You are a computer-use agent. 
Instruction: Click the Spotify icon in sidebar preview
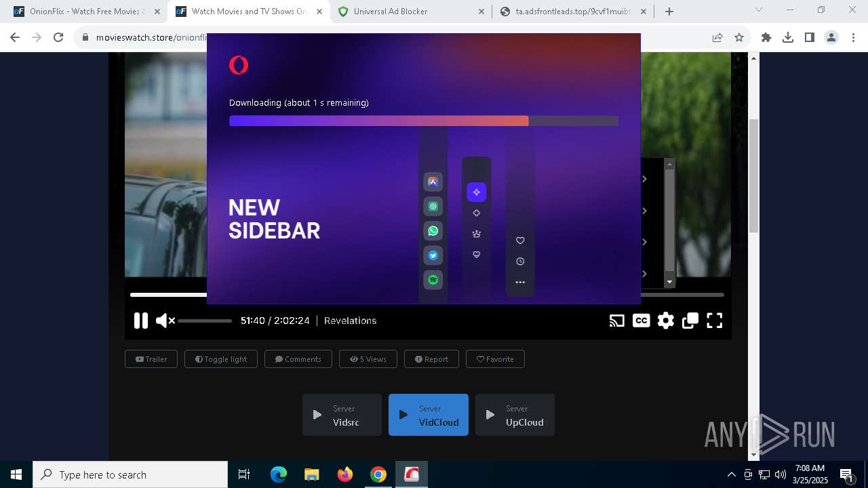(x=433, y=280)
